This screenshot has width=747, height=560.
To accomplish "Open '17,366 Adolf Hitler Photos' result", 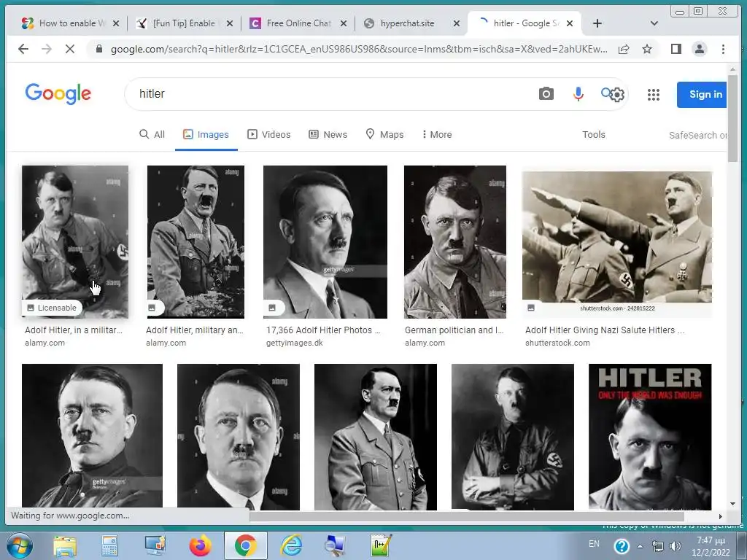I will point(323,330).
